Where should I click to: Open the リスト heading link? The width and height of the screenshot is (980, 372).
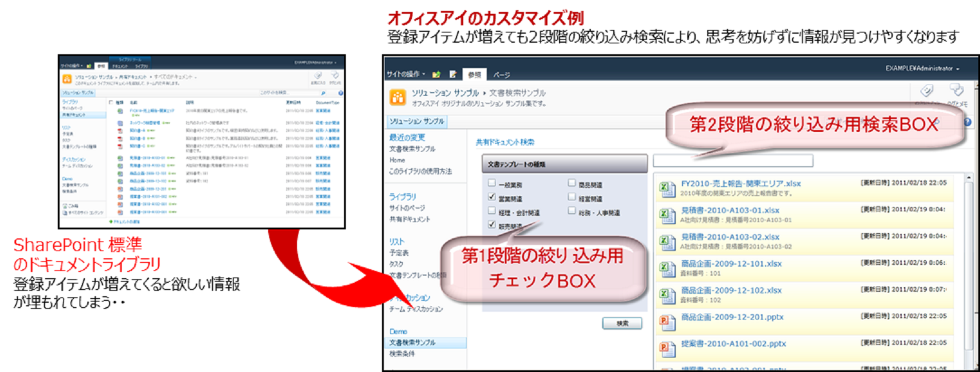[397, 241]
